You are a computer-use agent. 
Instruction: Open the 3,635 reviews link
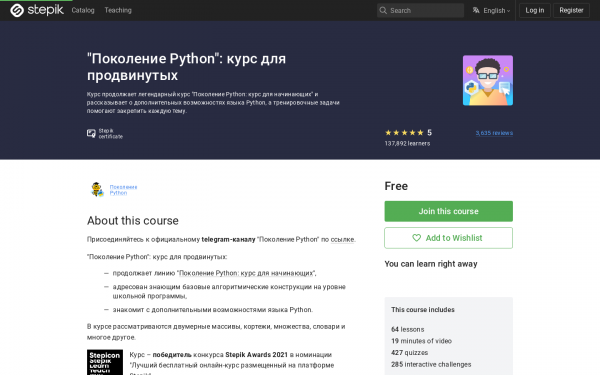click(494, 133)
